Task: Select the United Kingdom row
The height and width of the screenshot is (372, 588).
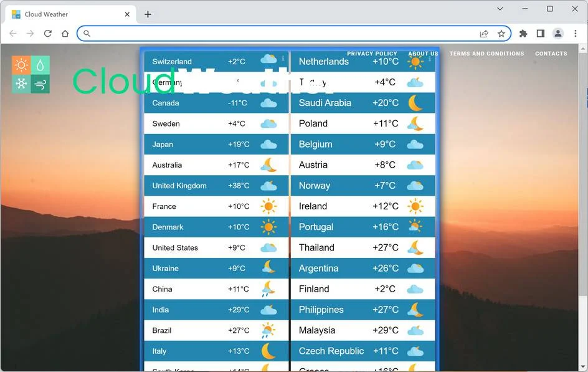Action: 216,186
